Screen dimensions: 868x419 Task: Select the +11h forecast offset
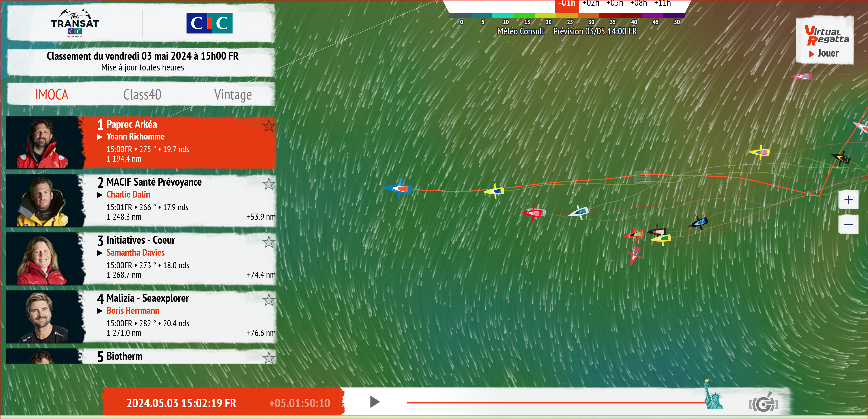click(x=662, y=3)
